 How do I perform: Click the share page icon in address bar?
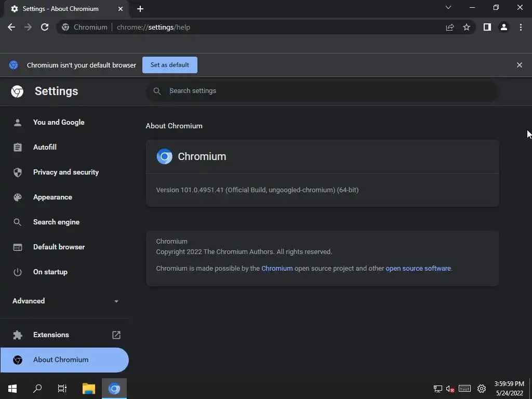coord(450,27)
